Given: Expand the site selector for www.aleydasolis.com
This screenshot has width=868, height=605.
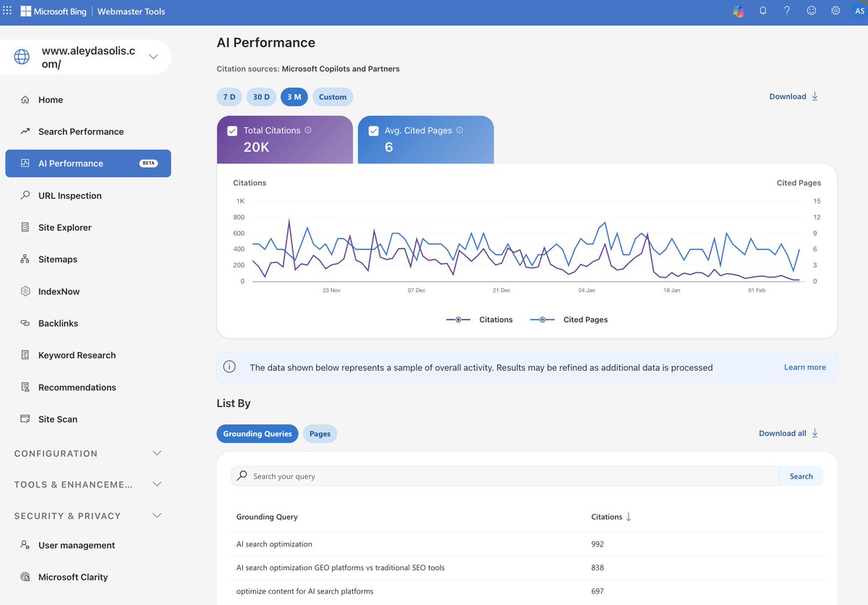Looking at the screenshot, I should [x=153, y=56].
